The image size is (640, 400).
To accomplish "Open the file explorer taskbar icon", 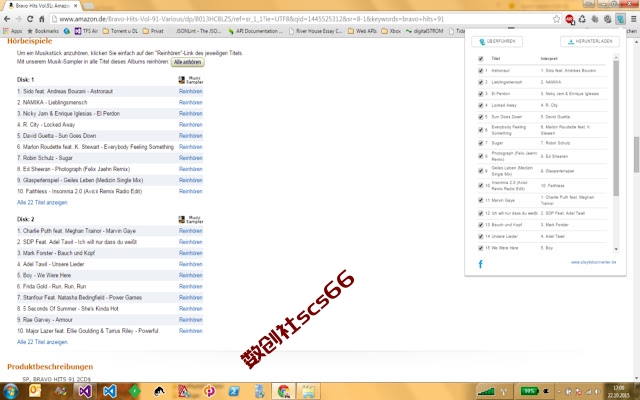I will coord(308,391).
